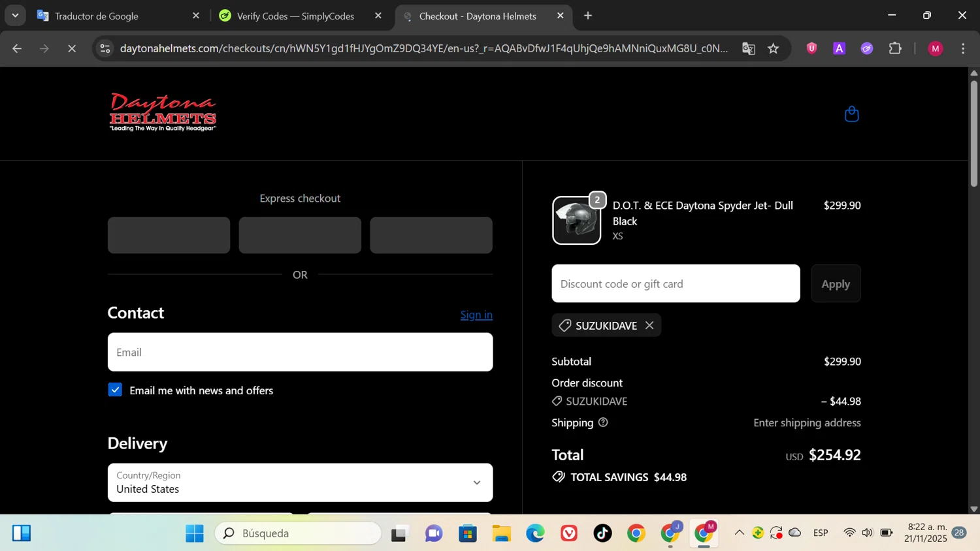
Task: Click the order discount amount – $44.98
Action: (x=841, y=401)
